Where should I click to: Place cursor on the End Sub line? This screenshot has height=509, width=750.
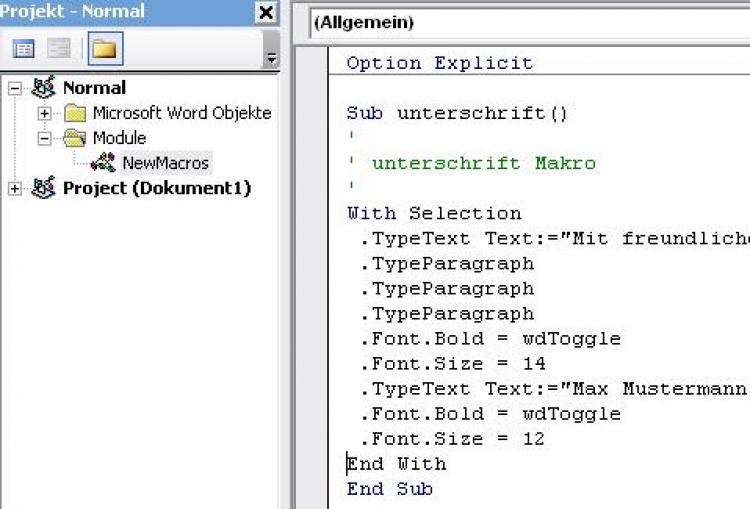pos(390,489)
